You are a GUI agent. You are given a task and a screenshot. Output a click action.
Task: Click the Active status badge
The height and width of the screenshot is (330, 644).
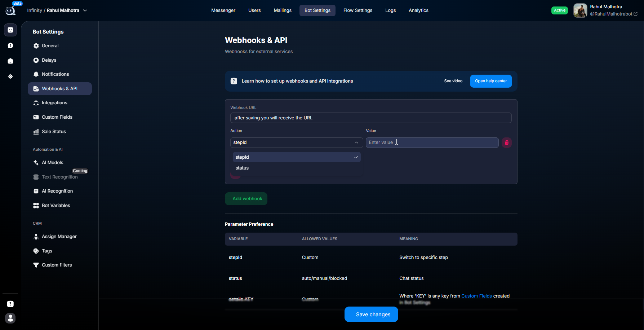click(x=559, y=10)
